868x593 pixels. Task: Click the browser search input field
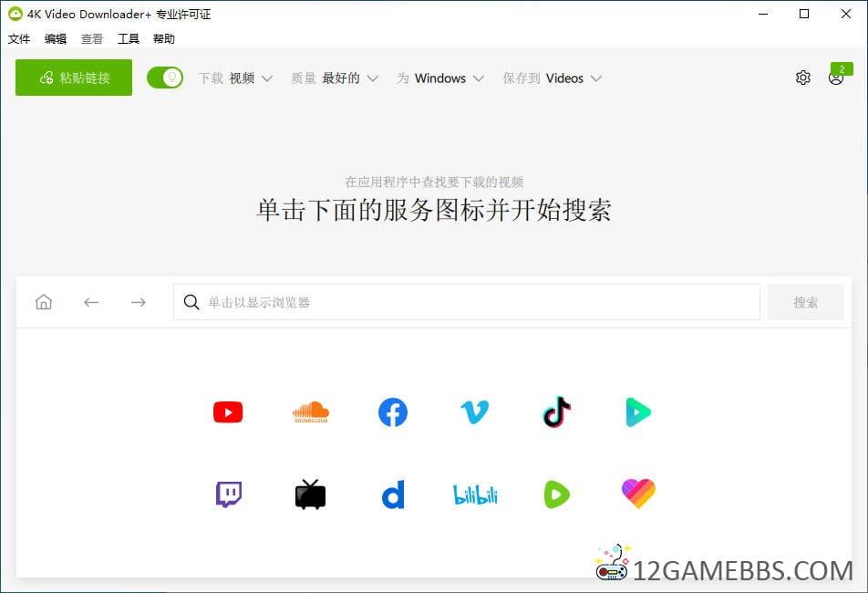[467, 302]
